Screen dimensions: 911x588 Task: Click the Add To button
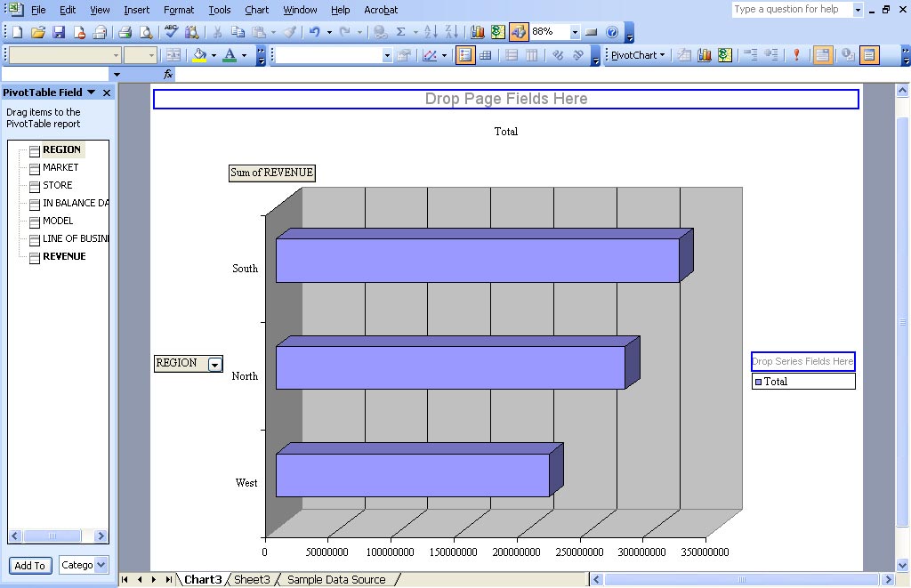click(29, 566)
